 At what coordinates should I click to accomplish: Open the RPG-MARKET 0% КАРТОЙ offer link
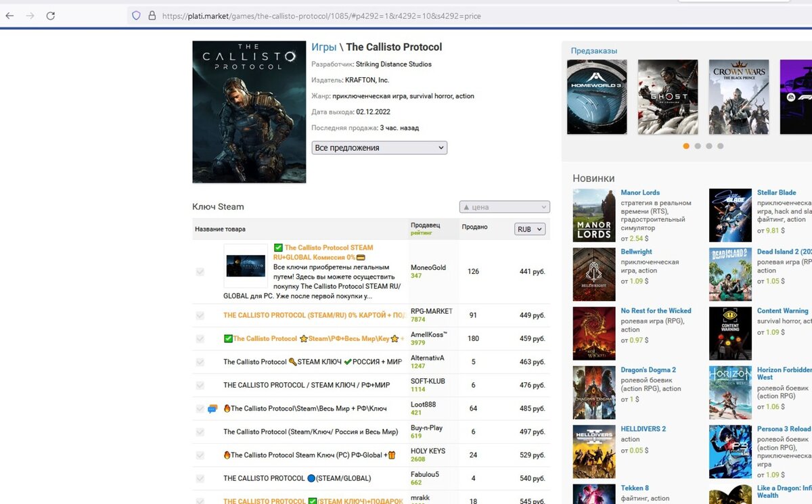point(314,315)
